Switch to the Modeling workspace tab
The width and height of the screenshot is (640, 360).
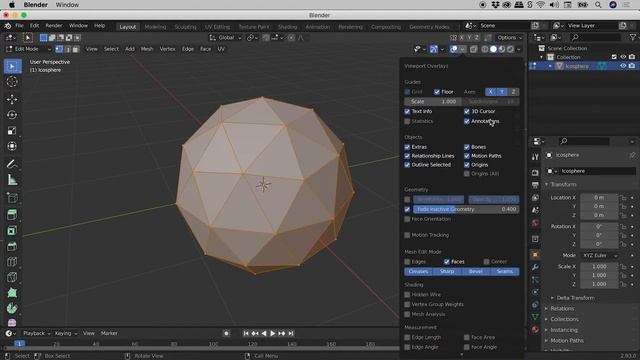coord(156,27)
